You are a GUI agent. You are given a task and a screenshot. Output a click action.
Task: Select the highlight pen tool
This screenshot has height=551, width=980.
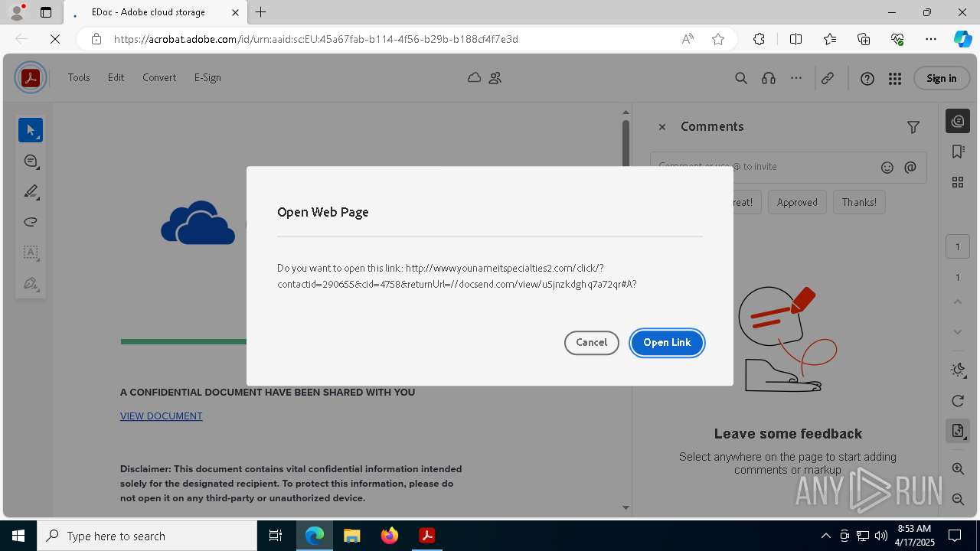coord(31,191)
